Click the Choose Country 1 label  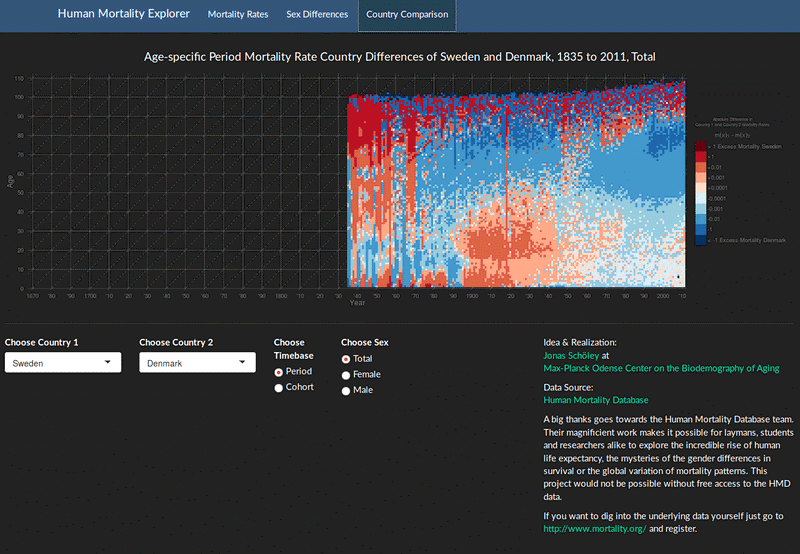41,342
